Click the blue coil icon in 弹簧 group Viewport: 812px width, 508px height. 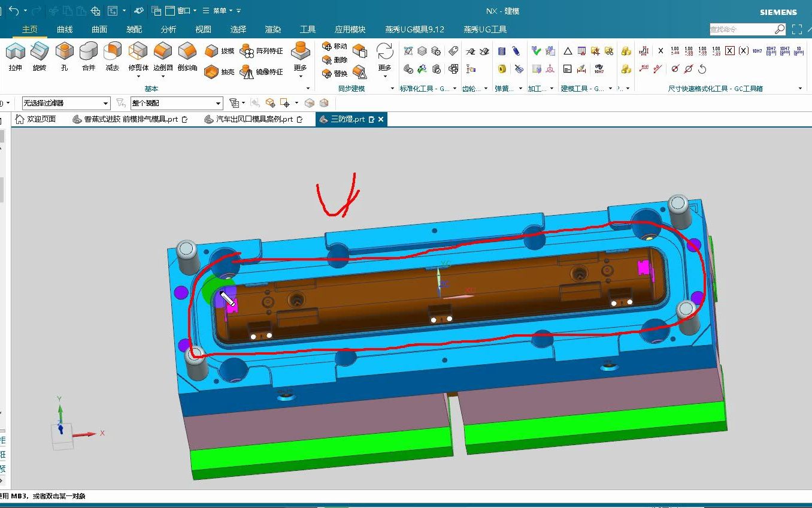pos(502,52)
